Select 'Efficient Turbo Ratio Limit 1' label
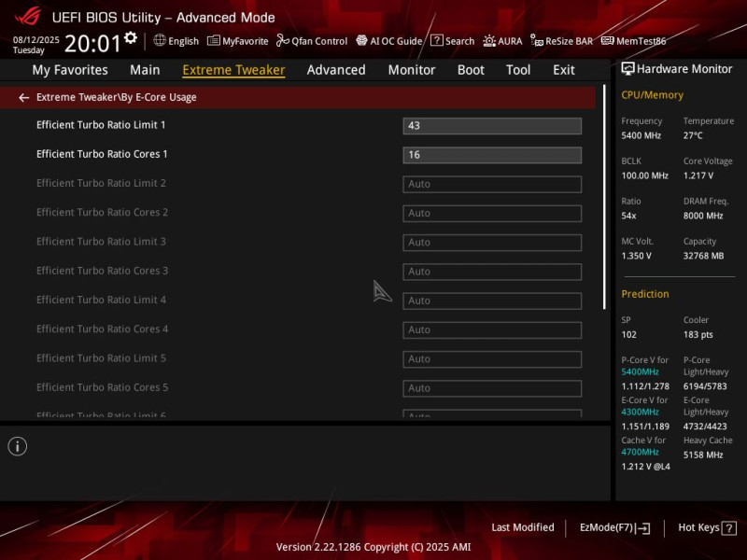 (x=101, y=125)
